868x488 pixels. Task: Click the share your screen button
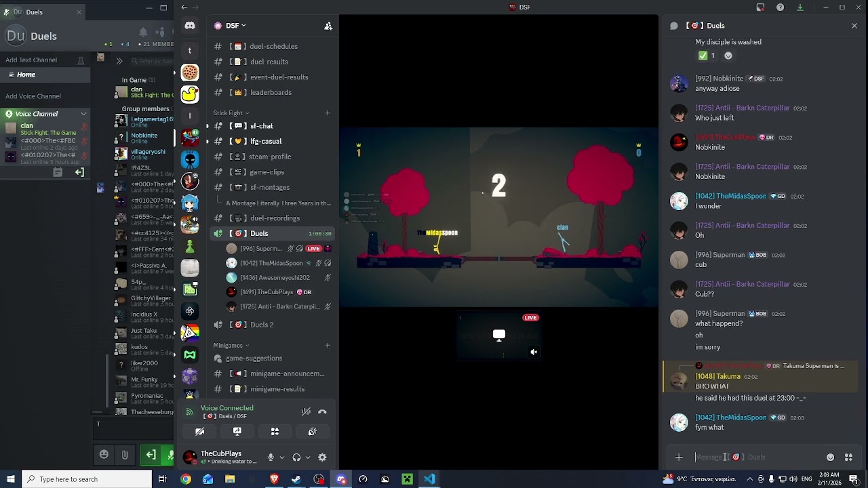237,431
